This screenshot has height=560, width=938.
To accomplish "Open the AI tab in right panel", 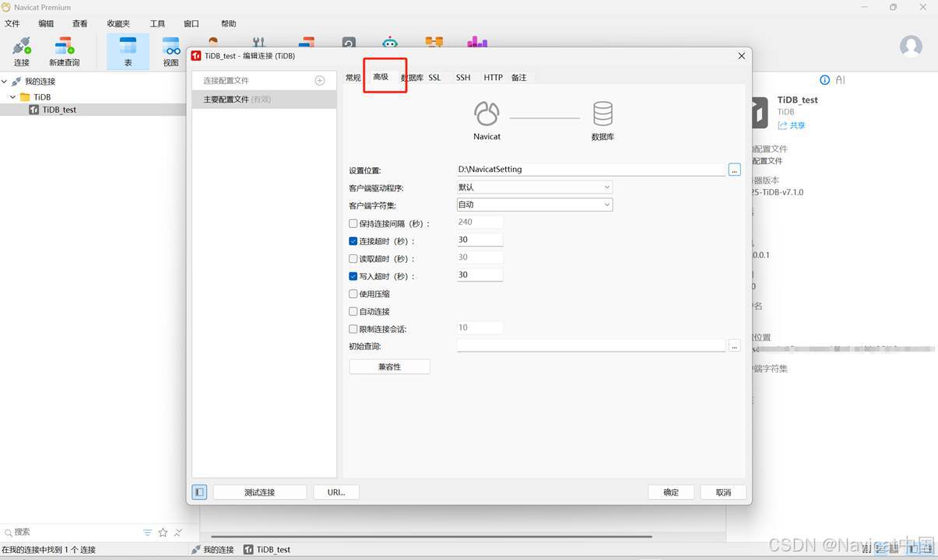I will (x=840, y=80).
